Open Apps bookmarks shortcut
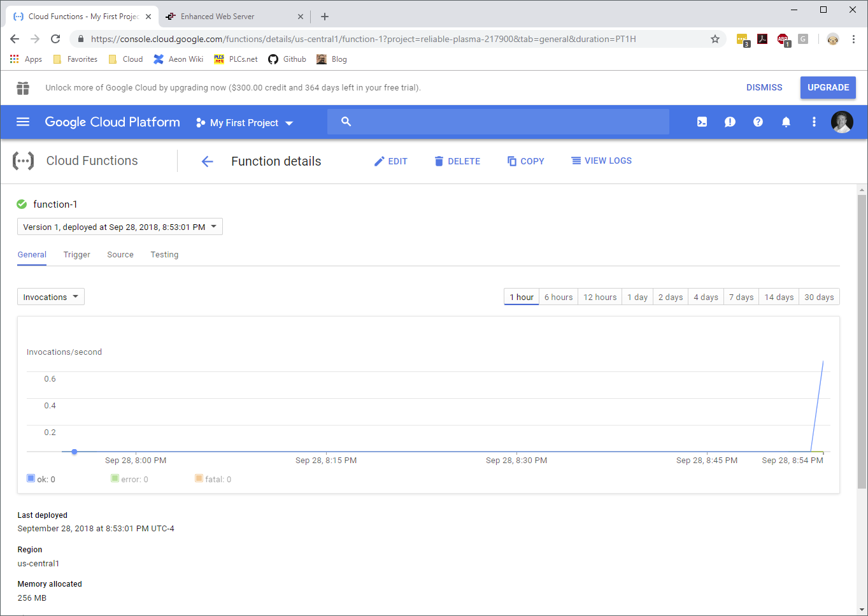Viewport: 868px width, 616px height. pos(26,59)
